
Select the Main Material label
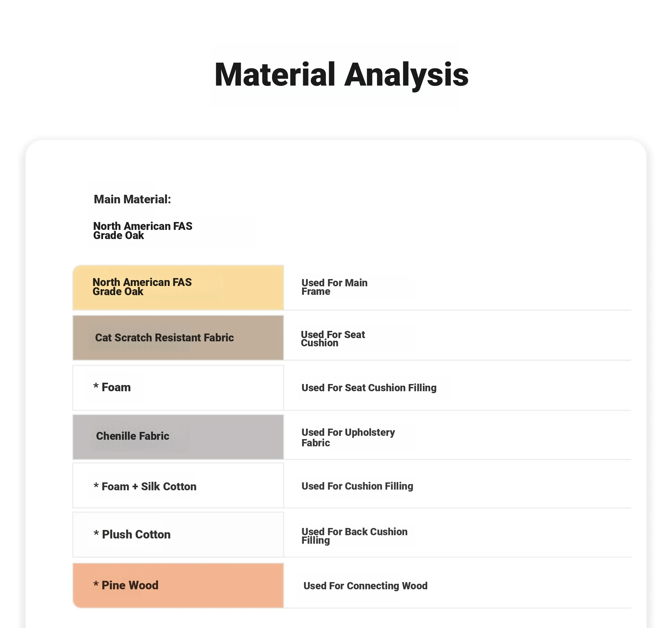132,199
